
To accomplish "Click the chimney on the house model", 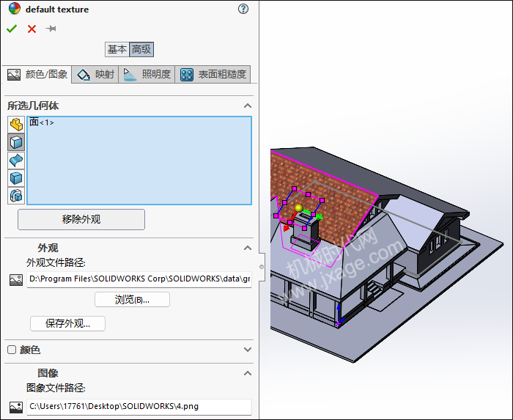I will pos(306,232).
